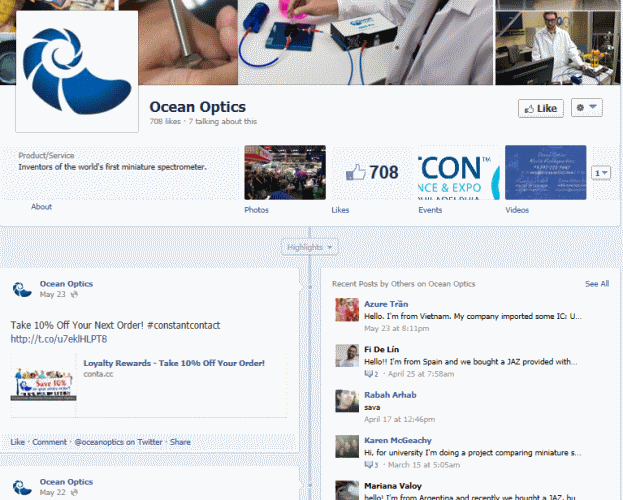Open the Events tile with conference and expo banner
Viewport: 623px width, 500px height.
[x=459, y=172]
